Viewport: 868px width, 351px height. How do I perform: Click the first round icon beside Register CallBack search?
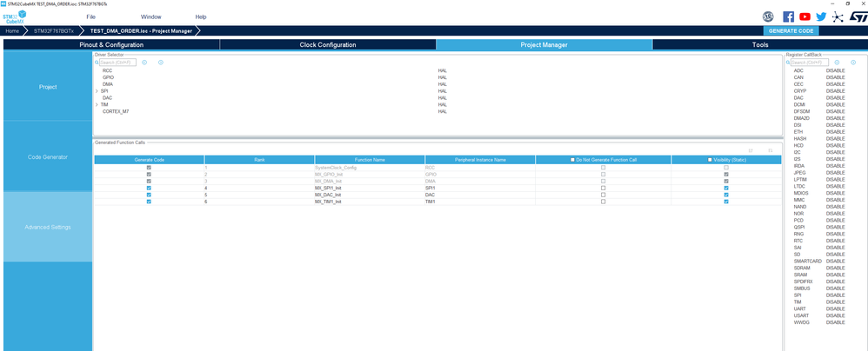pos(837,63)
